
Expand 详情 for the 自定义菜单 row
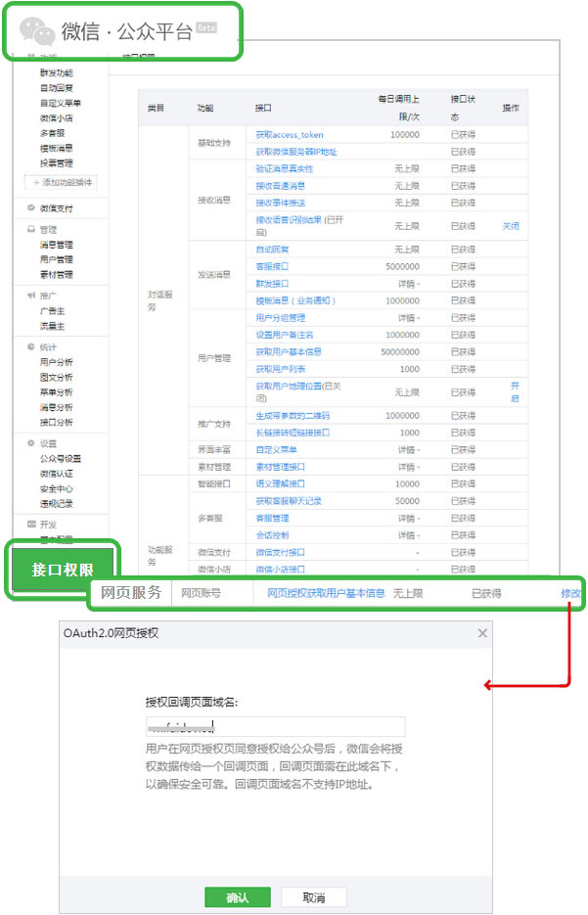(x=409, y=450)
